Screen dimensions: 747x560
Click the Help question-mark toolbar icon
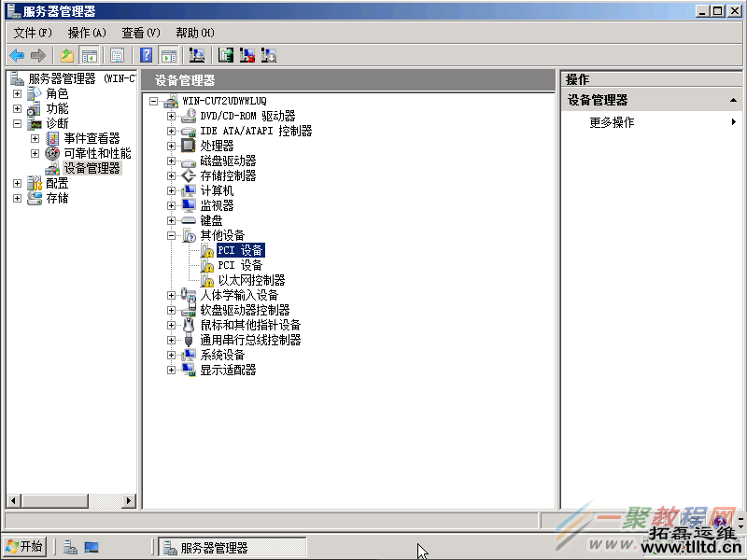point(145,54)
